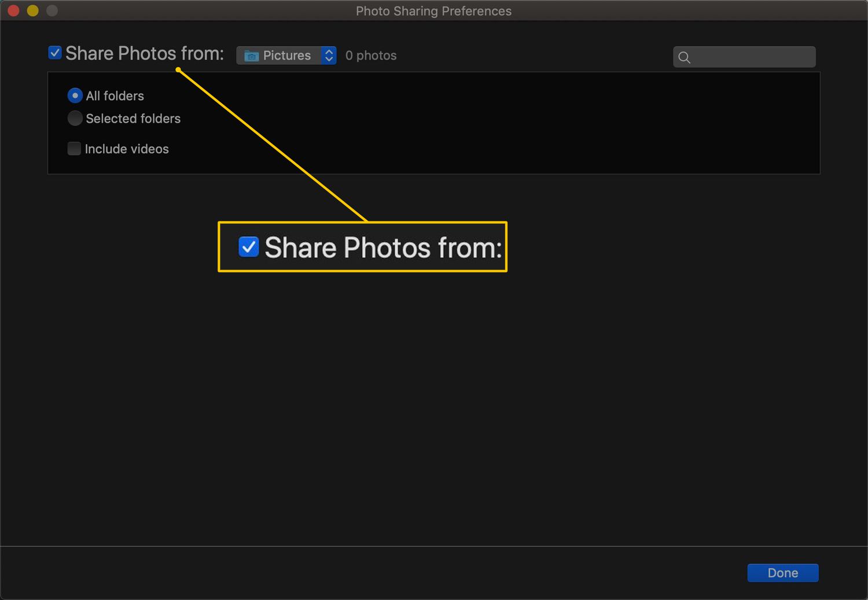Click the Include videos text label
Viewport: 868px width, 600px height.
(x=127, y=149)
